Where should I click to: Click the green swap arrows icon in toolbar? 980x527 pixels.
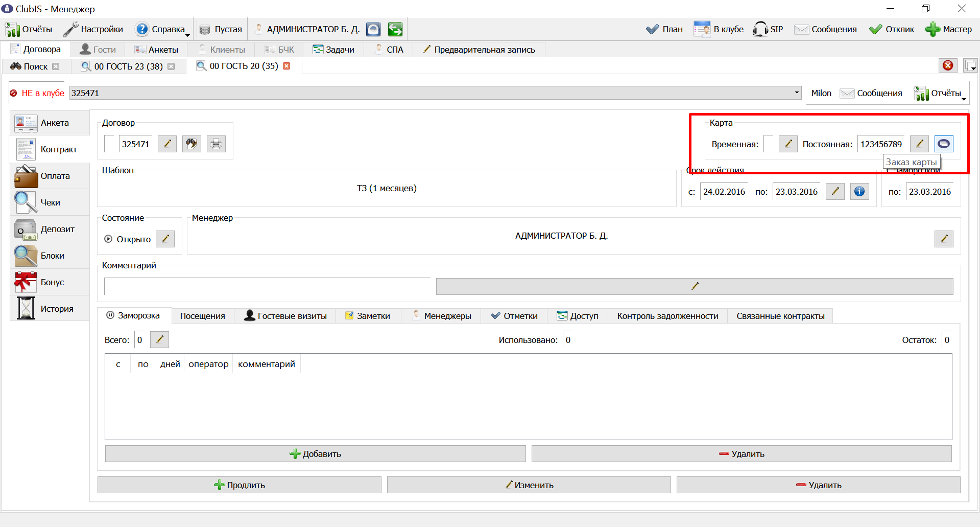pos(395,29)
